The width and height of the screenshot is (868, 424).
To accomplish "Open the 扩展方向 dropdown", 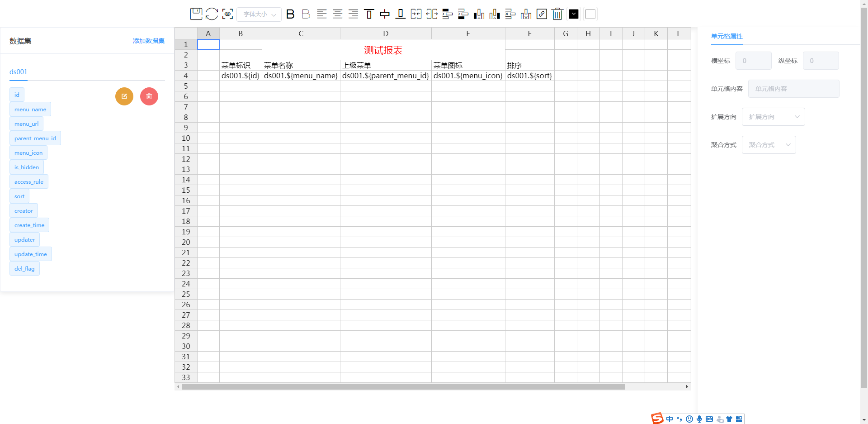I will click(x=774, y=117).
